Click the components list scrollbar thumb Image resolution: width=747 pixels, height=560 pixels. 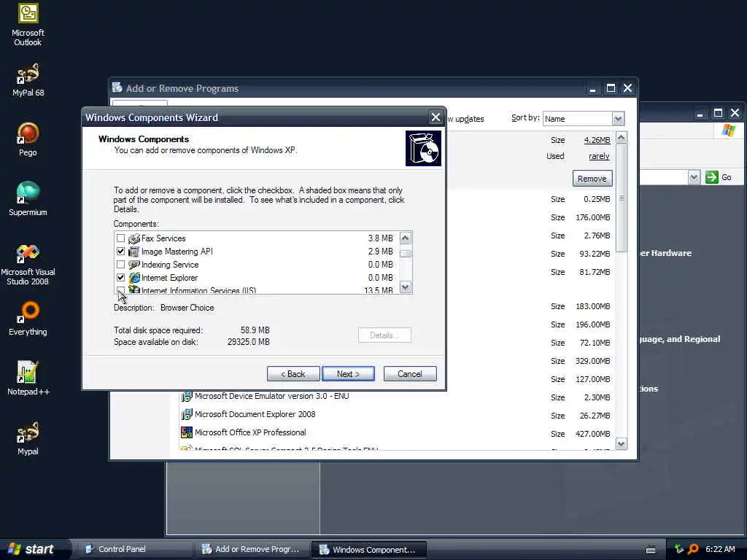coord(406,254)
